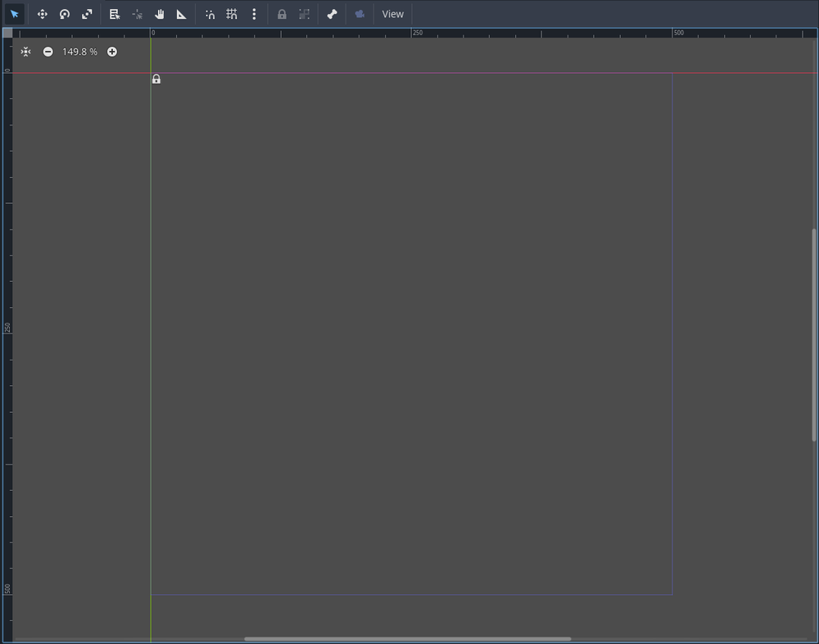Image resolution: width=819 pixels, height=644 pixels.
Task: Activate the Move Mode tool
Action: 42,14
